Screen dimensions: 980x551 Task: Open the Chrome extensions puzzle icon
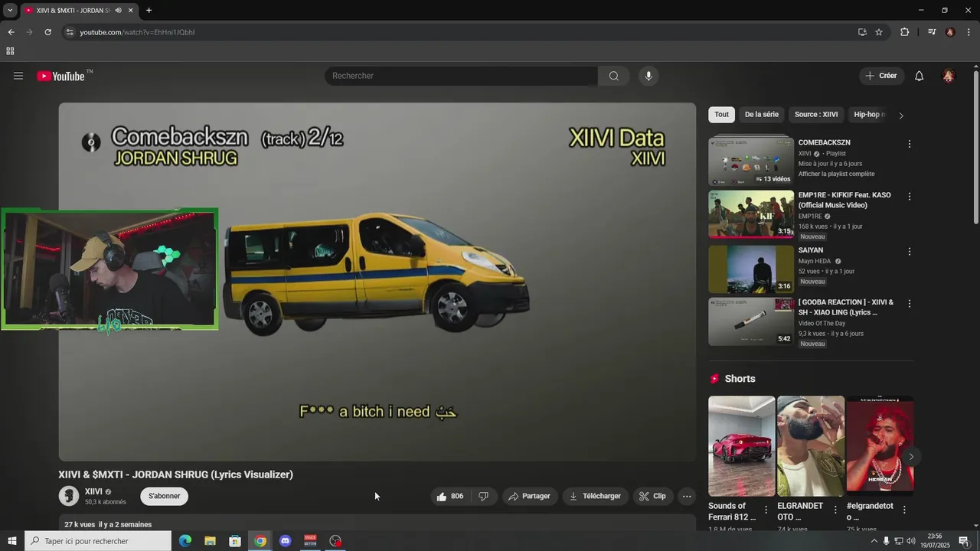tap(904, 32)
